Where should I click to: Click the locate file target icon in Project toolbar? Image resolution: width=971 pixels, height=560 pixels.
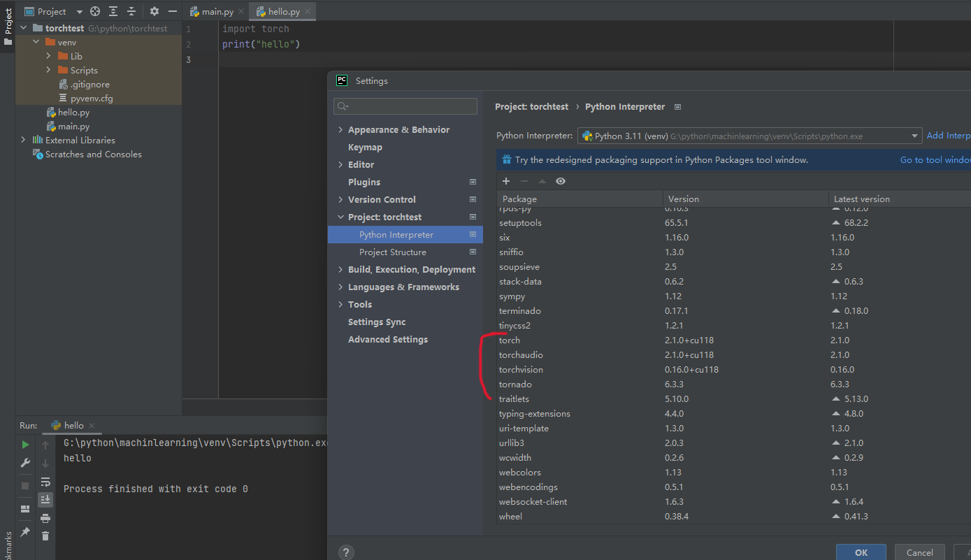(x=95, y=11)
